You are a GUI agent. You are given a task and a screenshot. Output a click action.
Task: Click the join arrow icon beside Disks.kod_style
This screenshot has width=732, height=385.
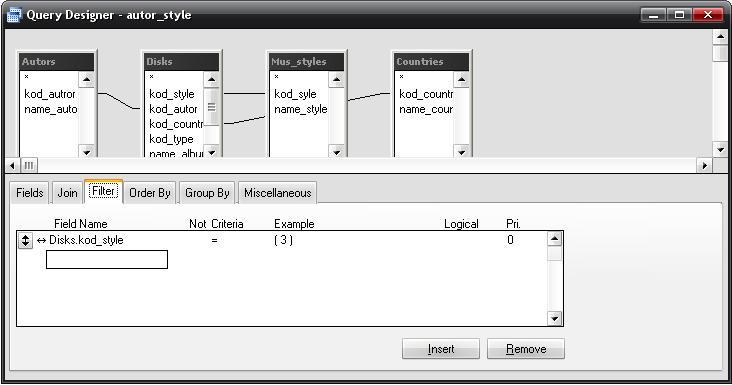[41, 241]
